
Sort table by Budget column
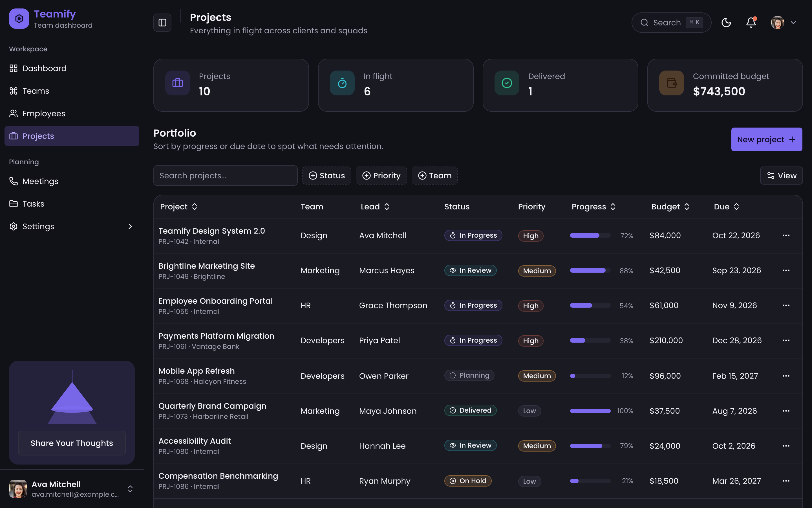point(670,207)
